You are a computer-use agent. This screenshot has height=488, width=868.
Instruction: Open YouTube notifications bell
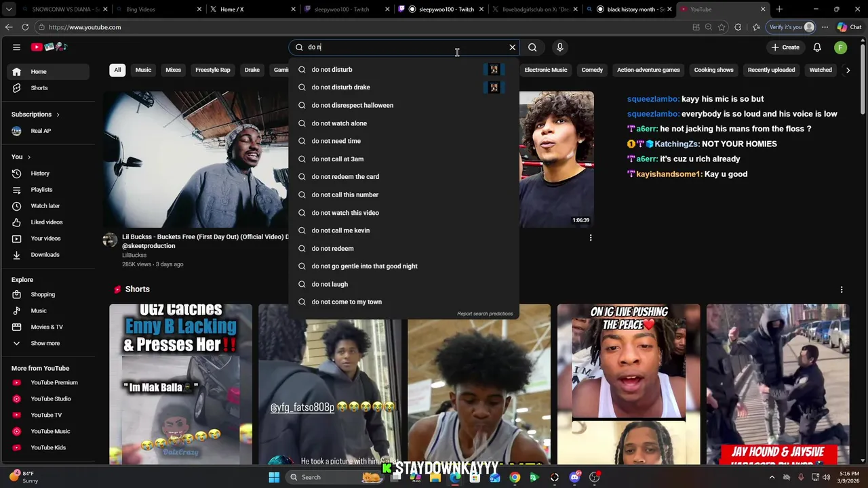click(817, 47)
